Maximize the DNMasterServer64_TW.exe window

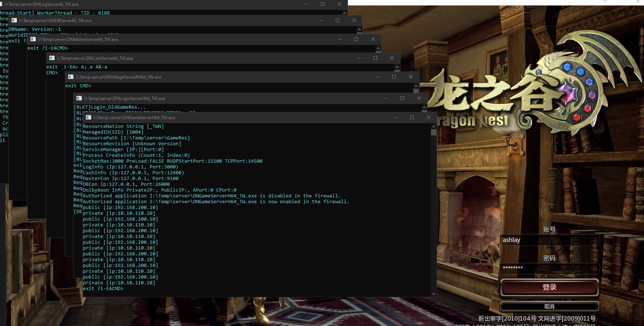[356, 39]
